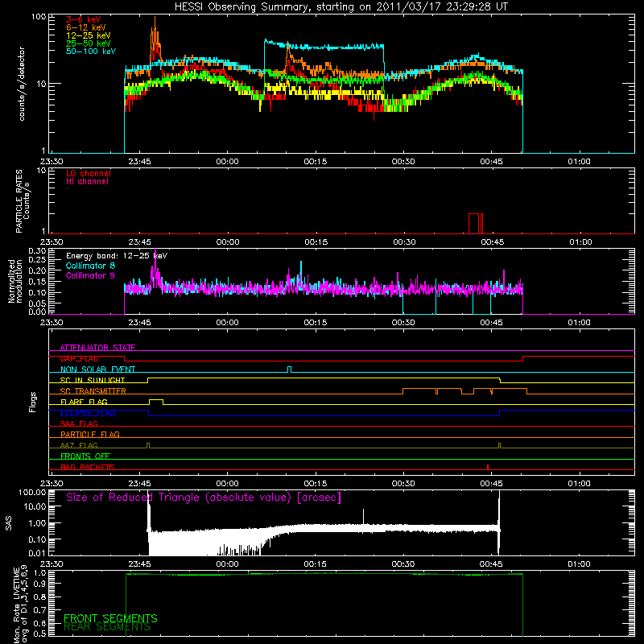Select the ECLIPSE_FLAG label
This screenshot has height=644, width=644.
(x=88, y=413)
